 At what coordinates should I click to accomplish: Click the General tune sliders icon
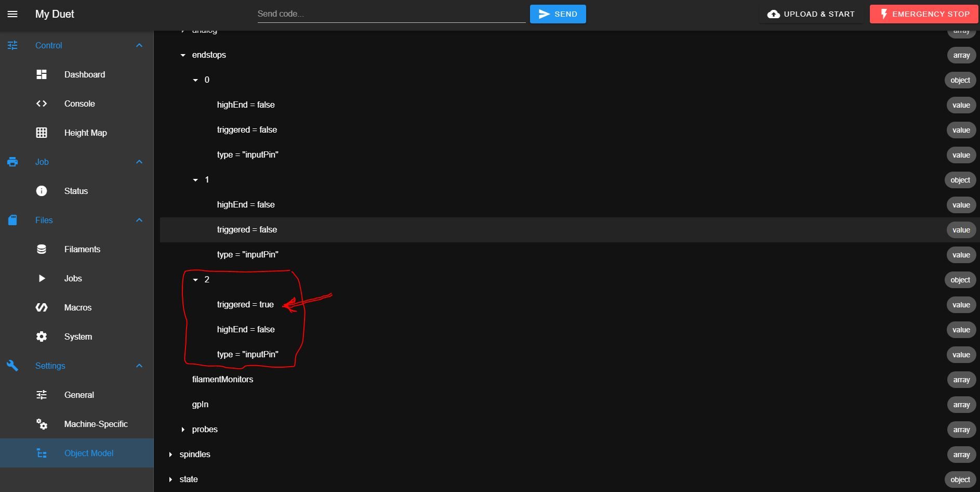click(x=42, y=395)
